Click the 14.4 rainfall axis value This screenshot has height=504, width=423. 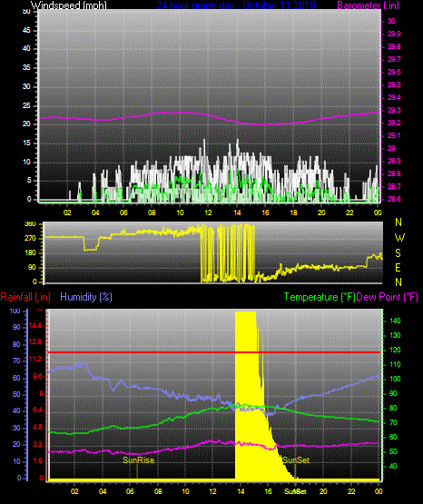35,326
